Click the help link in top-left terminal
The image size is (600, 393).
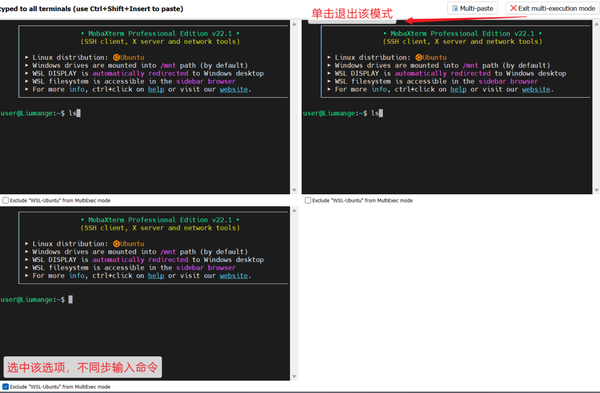(x=156, y=89)
